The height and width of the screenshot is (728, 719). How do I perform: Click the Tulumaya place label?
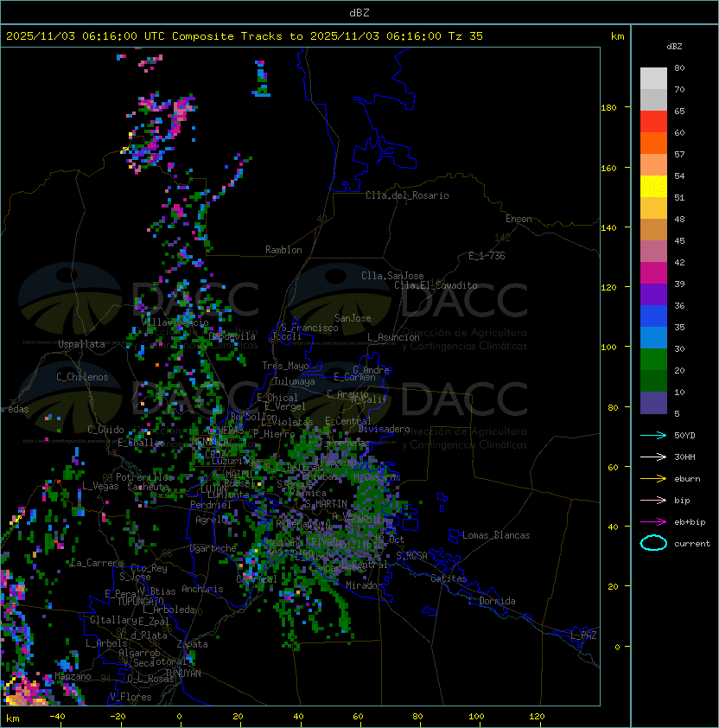pos(295,381)
